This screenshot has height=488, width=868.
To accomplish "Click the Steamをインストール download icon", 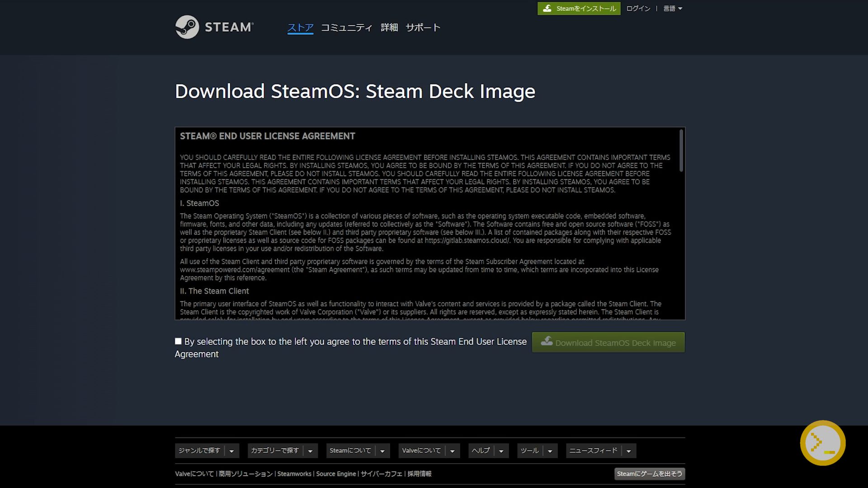I will [x=547, y=9].
